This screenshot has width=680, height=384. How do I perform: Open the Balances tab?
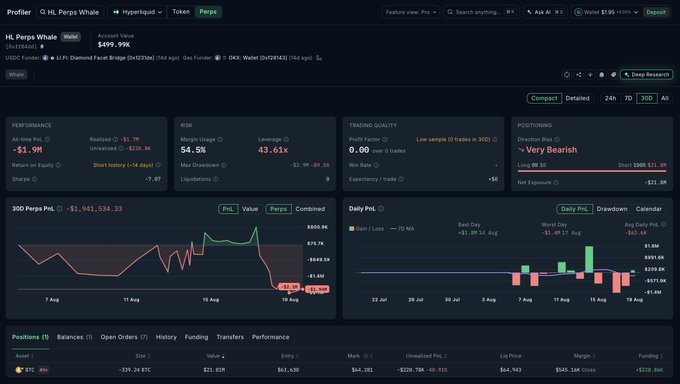(x=75, y=337)
